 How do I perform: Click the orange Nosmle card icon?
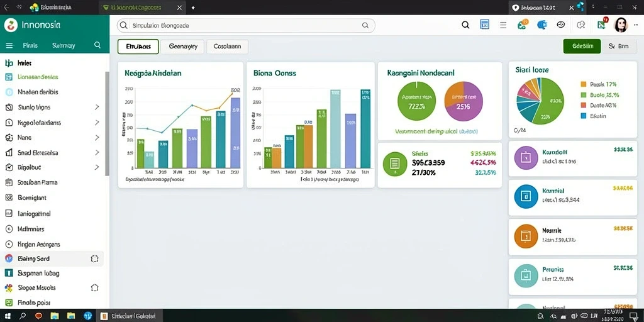pyautogui.click(x=526, y=236)
